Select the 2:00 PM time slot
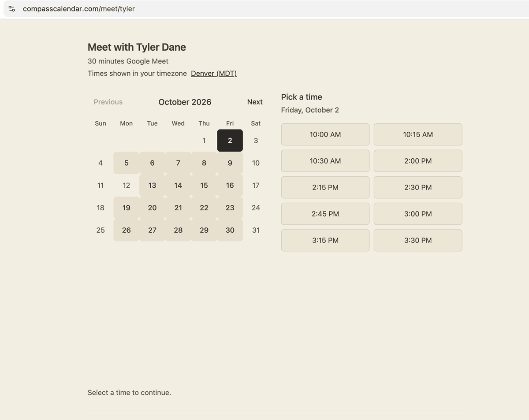The height and width of the screenshot is (420, 529). point(418,161)
